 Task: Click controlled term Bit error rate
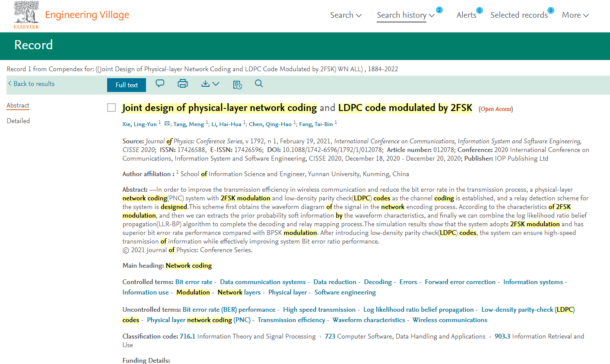click(194, 282)
